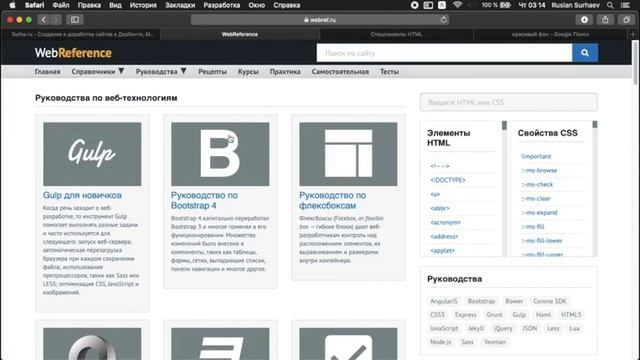This screenshot has width=640, height=360.
Task: Select the Node.js guide tag
Action: (x=440, y=342)
